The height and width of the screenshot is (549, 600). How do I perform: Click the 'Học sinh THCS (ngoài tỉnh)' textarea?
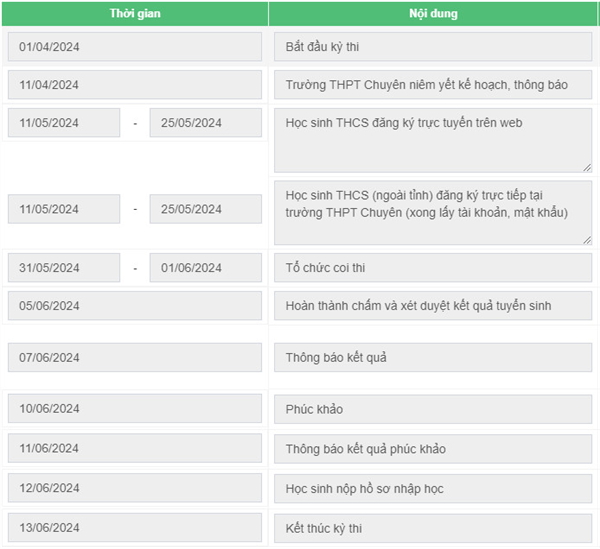[x=433, y=213]
